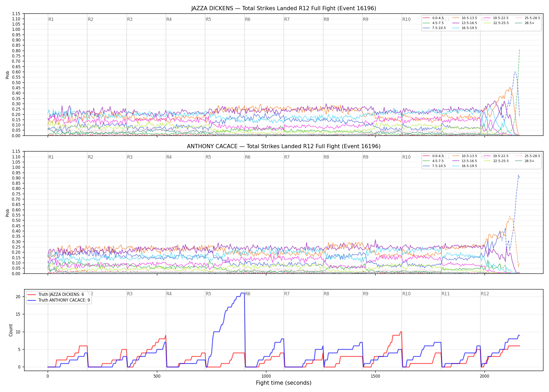Click 'Prob' axis label on Dickens chart

coord(8,75)
